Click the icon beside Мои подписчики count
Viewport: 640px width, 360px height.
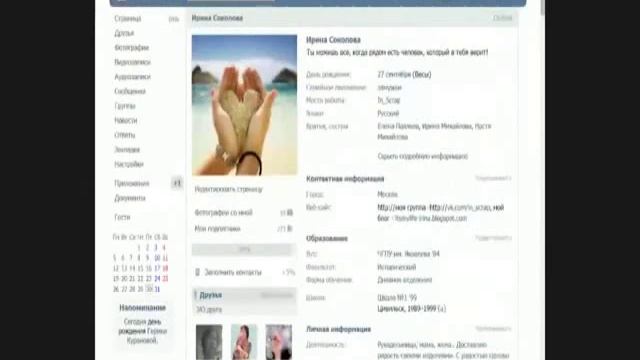(x=290, y=229)
